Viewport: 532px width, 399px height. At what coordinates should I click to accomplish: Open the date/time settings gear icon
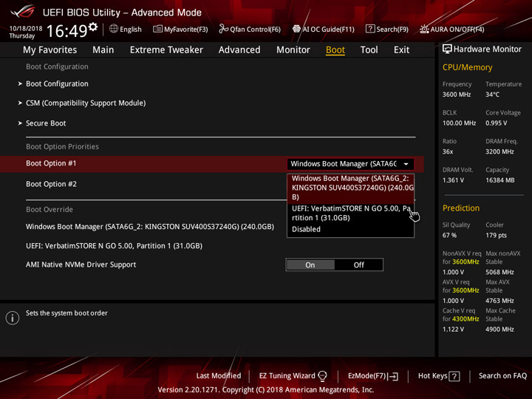tap(93, 27)
